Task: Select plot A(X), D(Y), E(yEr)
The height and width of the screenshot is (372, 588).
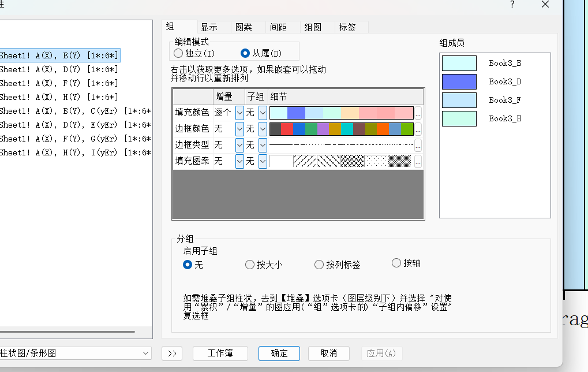Action: click(x=75, y=125)
